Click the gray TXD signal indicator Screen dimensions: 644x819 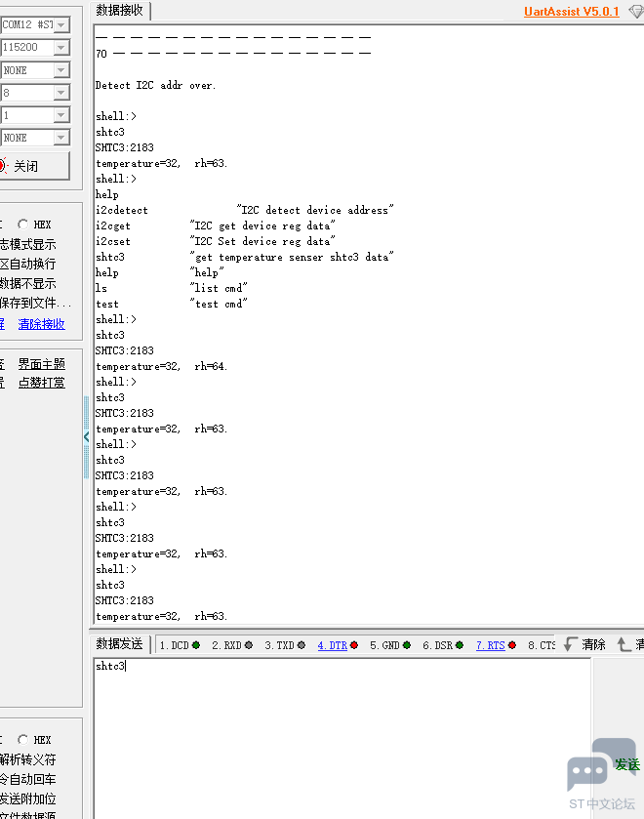click(x=302, y=645)
